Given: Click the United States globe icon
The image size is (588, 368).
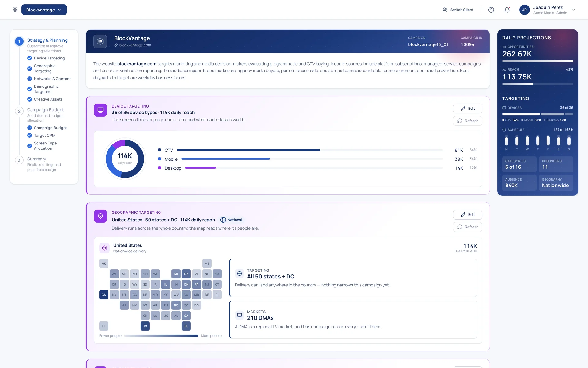Looking at the screenshot, I should (104, 248).
